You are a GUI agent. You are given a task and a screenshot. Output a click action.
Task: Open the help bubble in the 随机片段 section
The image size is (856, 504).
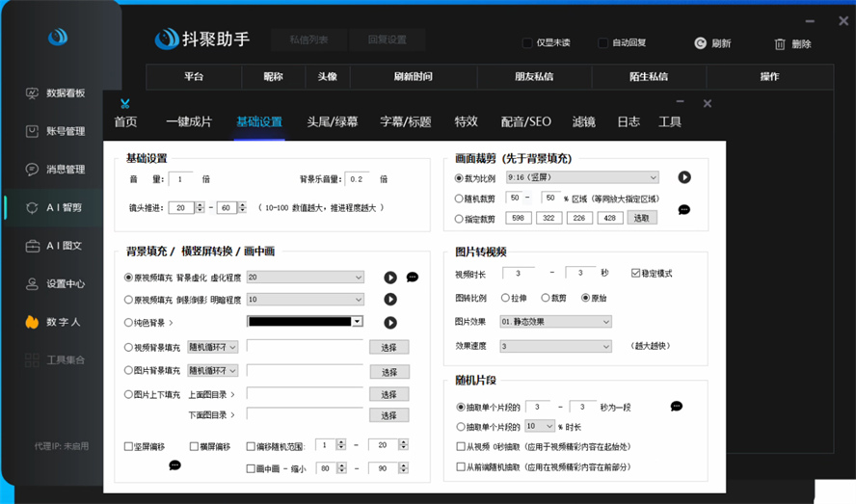[x=677, y=407]
